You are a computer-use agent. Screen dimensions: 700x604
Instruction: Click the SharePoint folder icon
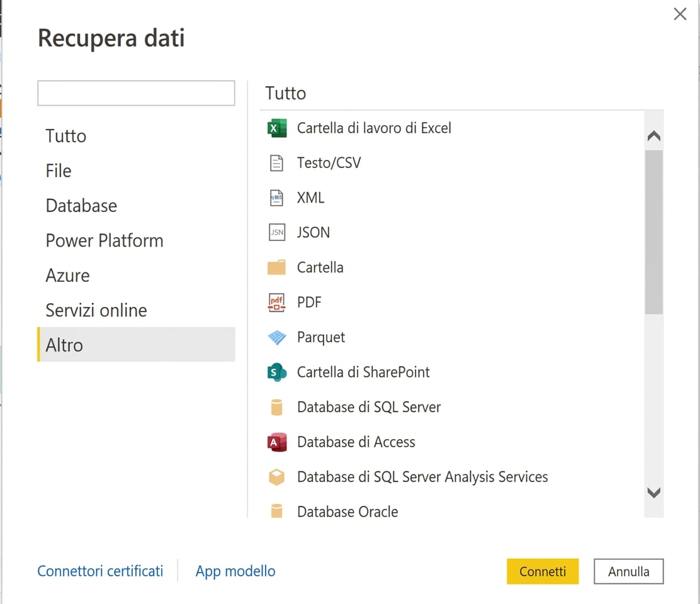tap(277, 372)
